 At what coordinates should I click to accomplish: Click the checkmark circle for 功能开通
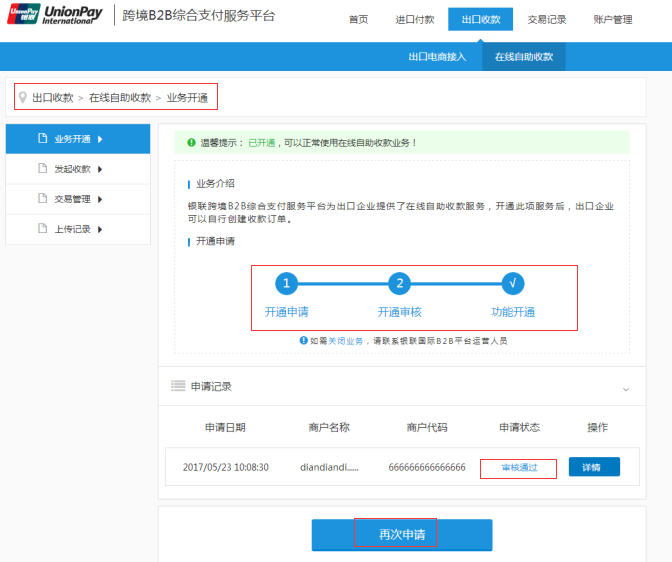(x=513, y=284)
